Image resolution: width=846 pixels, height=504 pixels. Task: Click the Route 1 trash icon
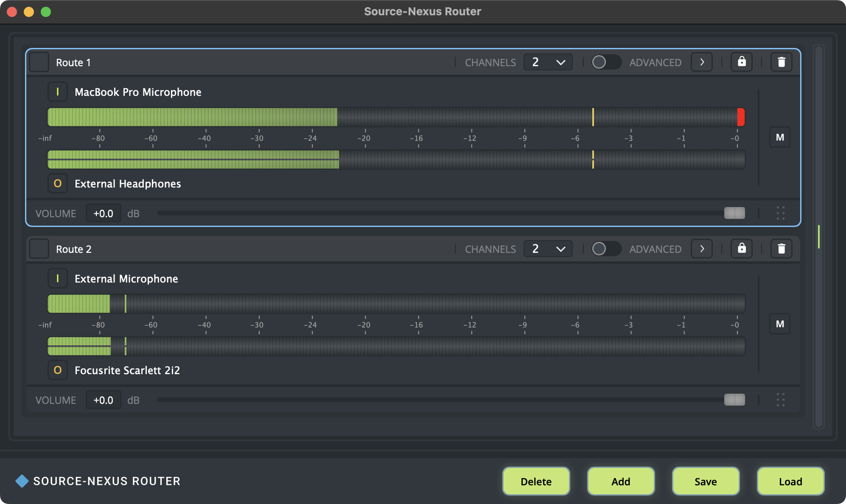click(781, 62)
